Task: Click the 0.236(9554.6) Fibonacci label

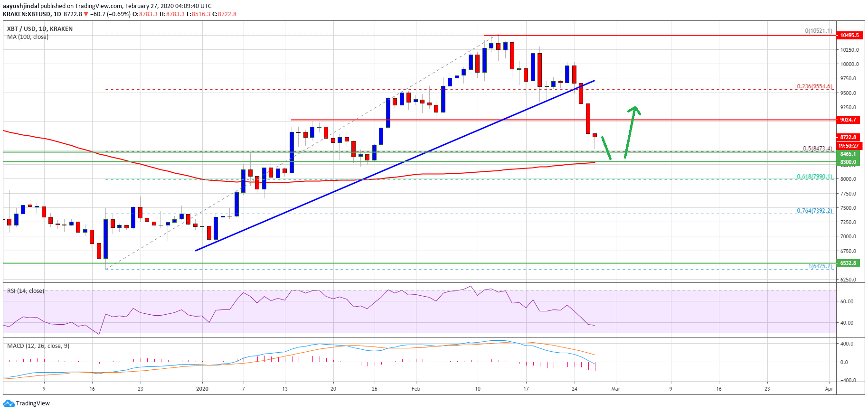Action: 814,86
